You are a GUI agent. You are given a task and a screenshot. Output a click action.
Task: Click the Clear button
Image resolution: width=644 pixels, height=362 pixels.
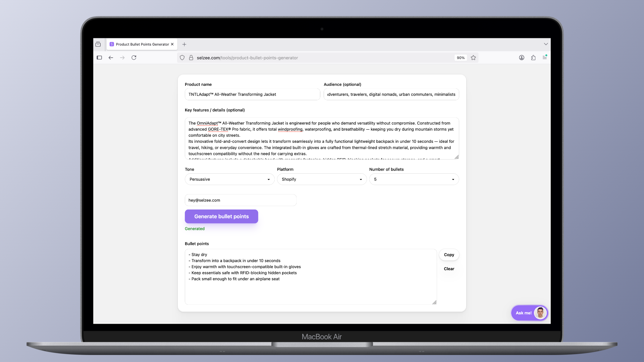point(449,269)
